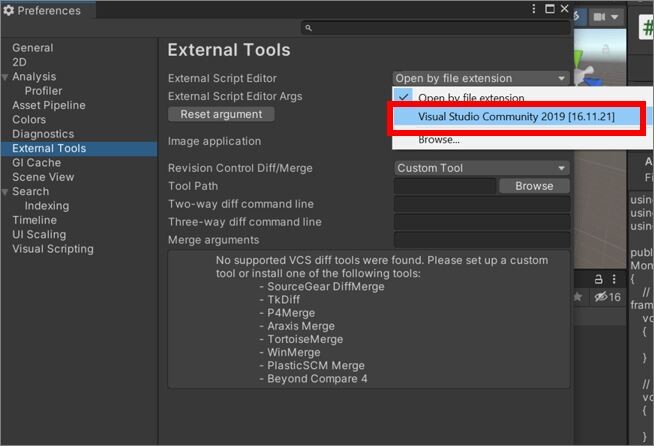Choose Open by file extension option
Image resolution: width=654 pixels, height=446 pixels.
(x=471, y=98)
